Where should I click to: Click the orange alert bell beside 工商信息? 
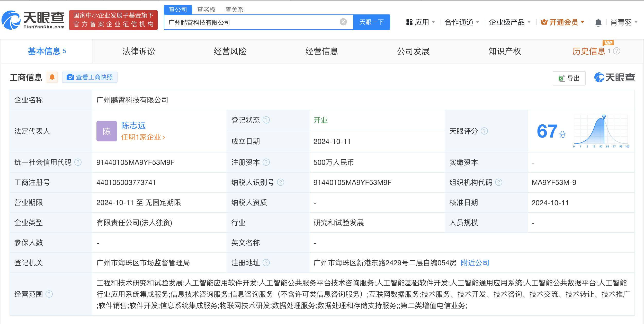pyautogui.click(x=52, y=77)
